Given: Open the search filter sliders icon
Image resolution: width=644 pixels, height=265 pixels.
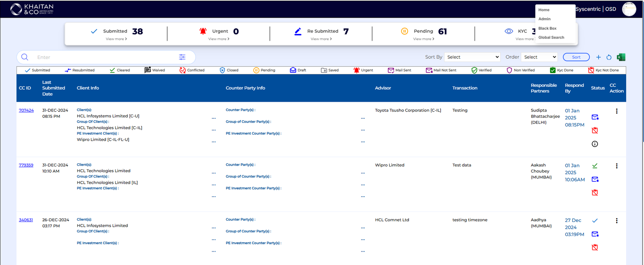Looking at the screenshot, I should tap(182, 57).
